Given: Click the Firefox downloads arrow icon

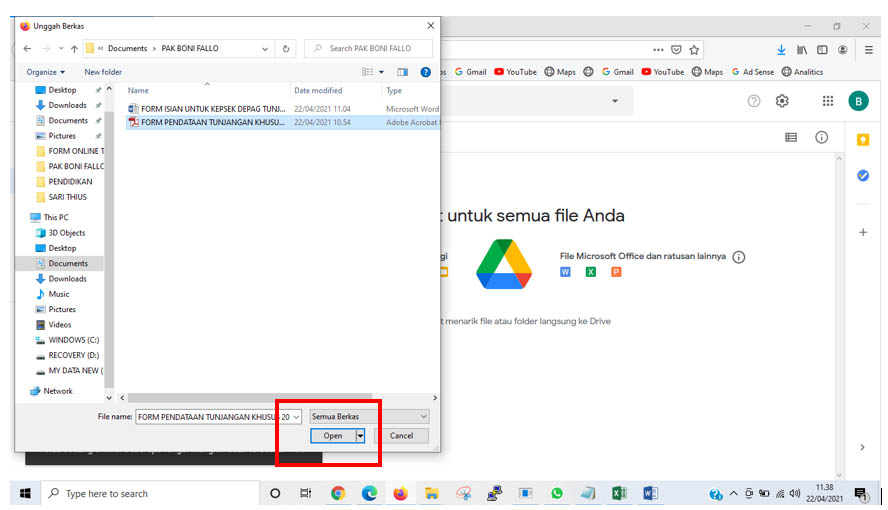Looking at the screenshot, I should pos(781,49).
